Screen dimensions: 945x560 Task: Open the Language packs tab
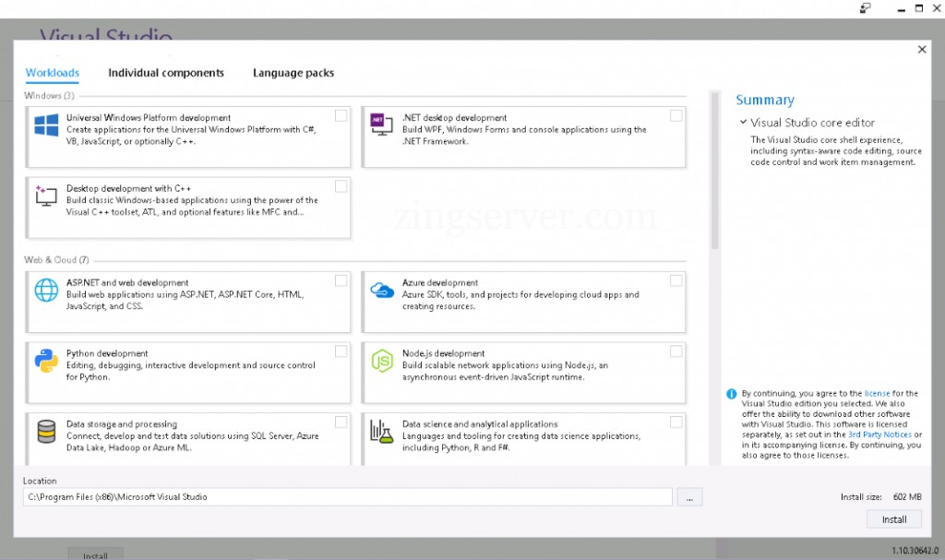(293, 72)
